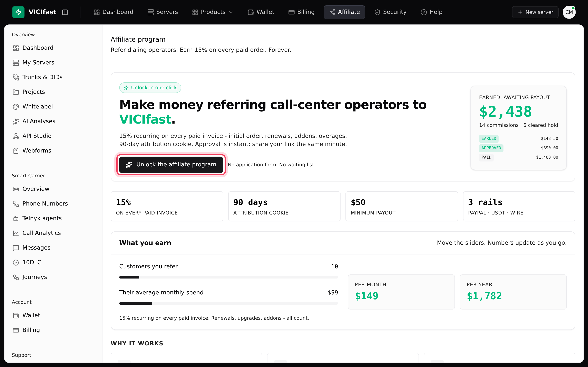The image size is (588, 367).
Task: Click the 10DLC badge icon
Action: click(16, 262)
